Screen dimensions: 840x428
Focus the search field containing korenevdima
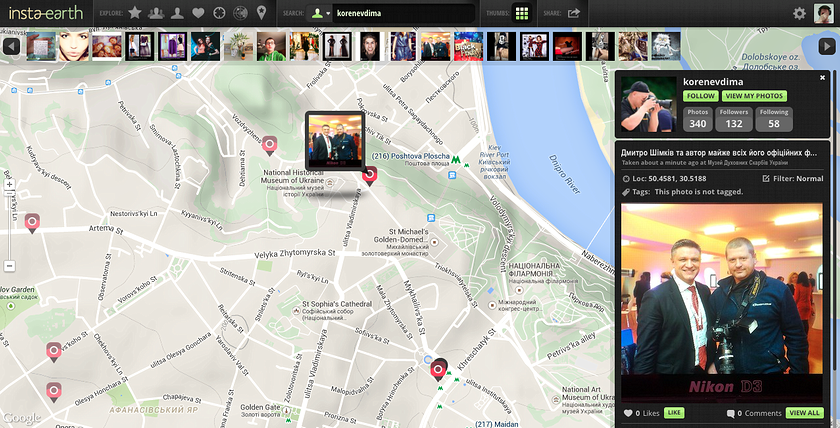403,13
